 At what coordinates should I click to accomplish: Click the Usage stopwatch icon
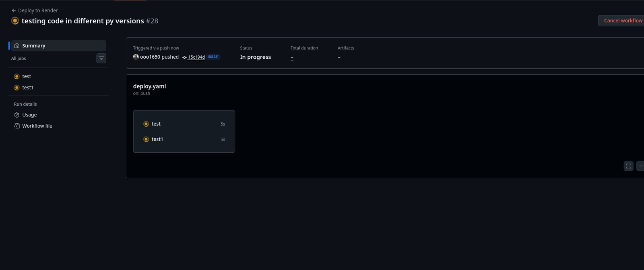click(x=17, y=115)
